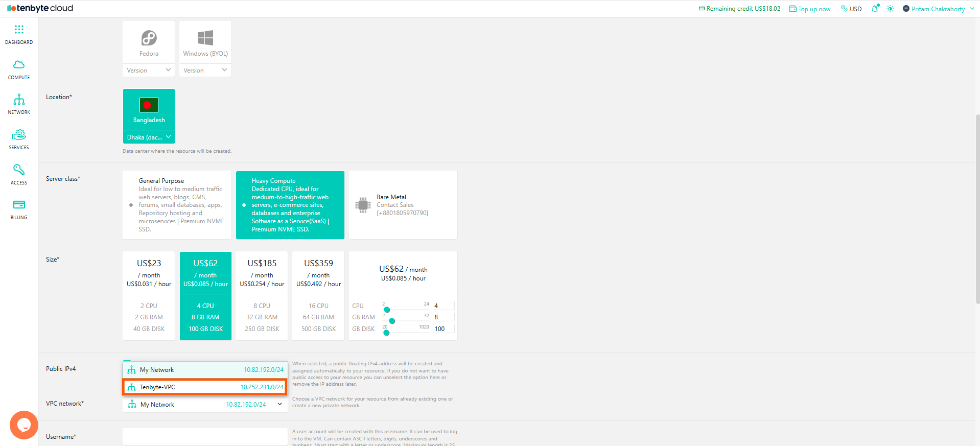Image resolution: width=980 pixels, height=446 pixels.
Task: Select the US$359 16 CPU size
Action: pos(318,296)
